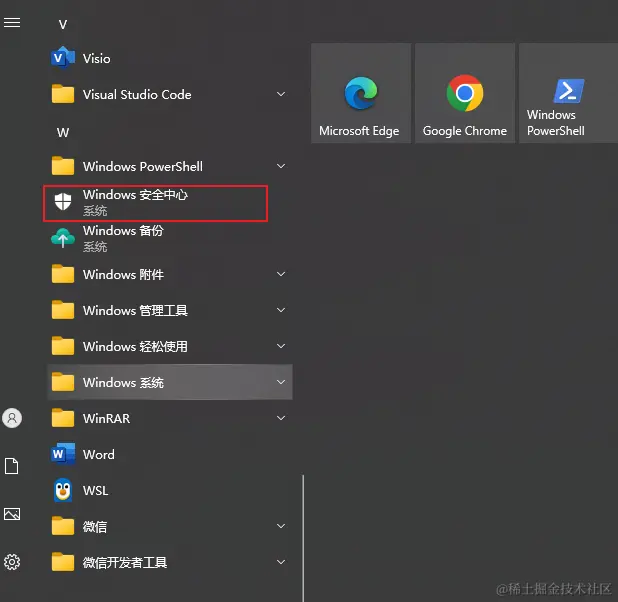Open the user account icon in sidebar
This screenshot has height=602, width=618.
click(12, 418)
